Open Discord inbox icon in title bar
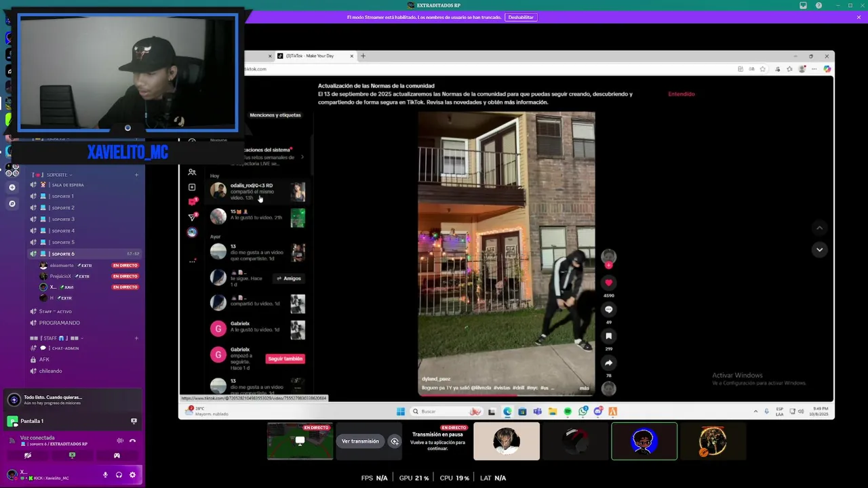The height and width of the screenshot is (488, 868). coord(803,5)
